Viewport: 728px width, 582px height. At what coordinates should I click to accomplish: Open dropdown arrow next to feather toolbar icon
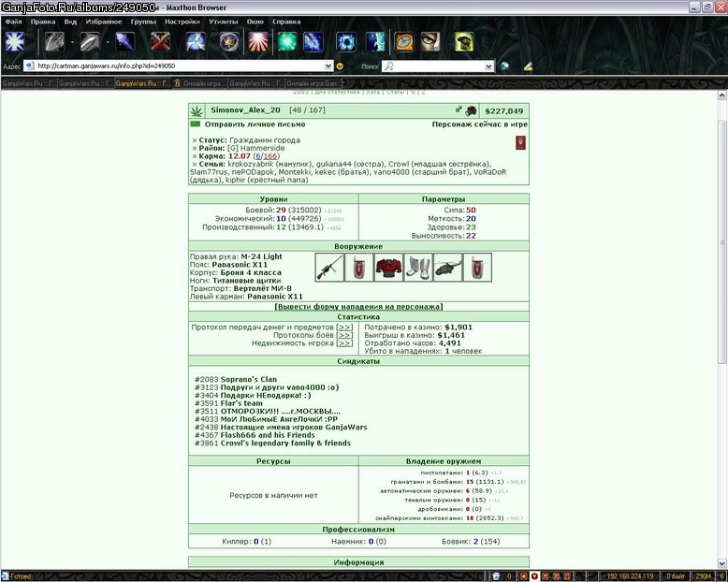pyautogui.click(x=108, y=42)
